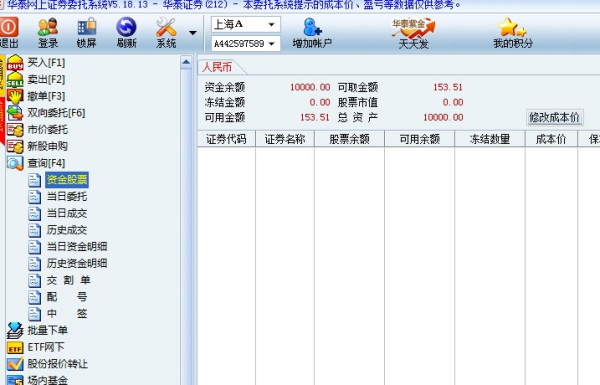Image resolution: width=600 pixels, height=385 pixels.
Task: Click the 当日委托 document icon
Action: [34, 197]
